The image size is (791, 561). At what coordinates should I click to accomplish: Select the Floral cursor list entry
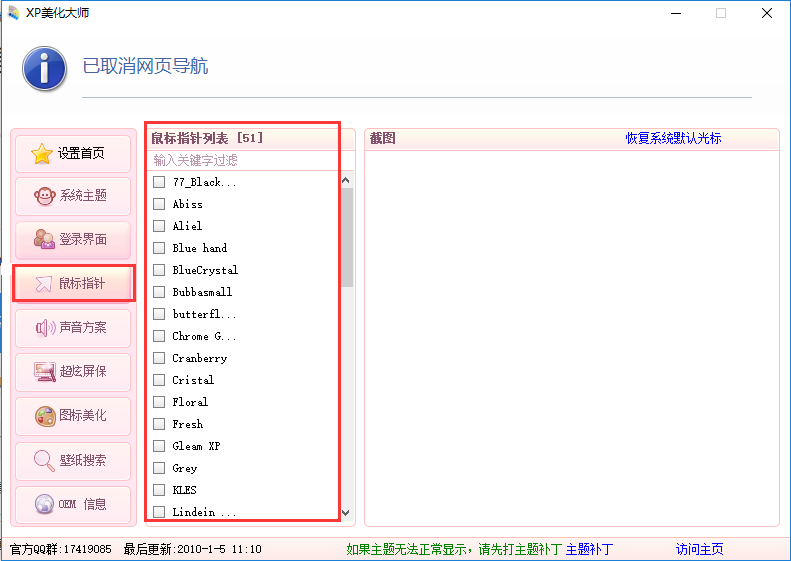coord(188,402)
